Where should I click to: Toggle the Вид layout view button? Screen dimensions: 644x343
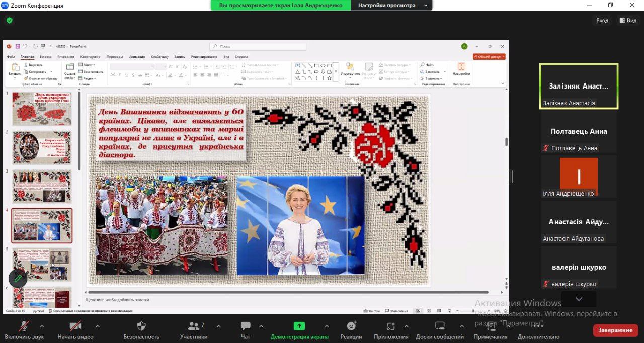point(628,20)
